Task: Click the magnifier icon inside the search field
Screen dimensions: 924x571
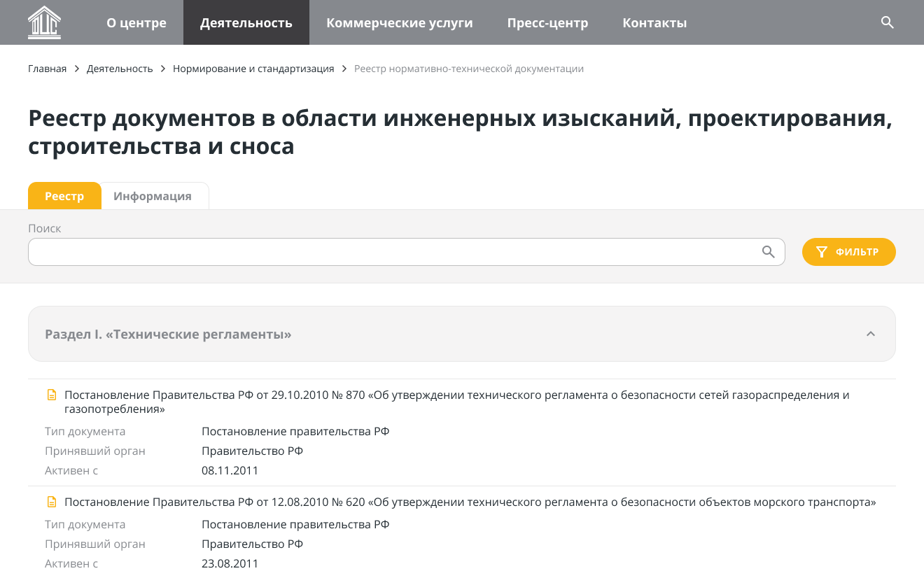Action: [x=768, y=252]
